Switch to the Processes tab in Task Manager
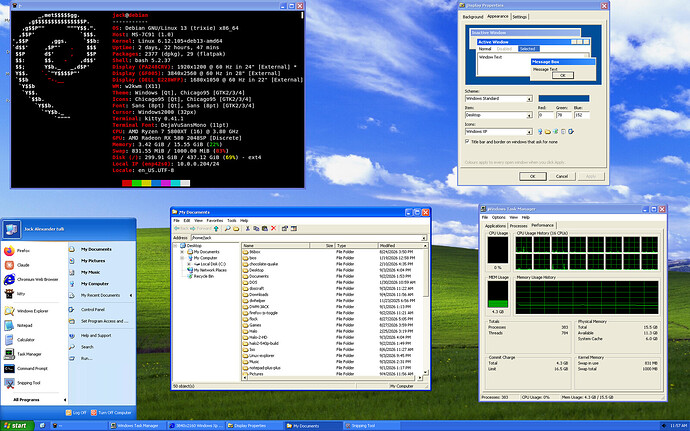 click(518, 226)
